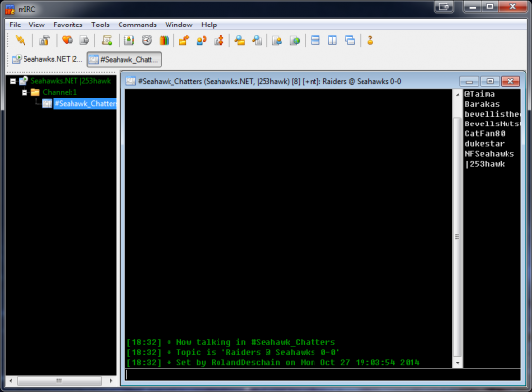532x392 pixels.
Task: Open the Window menu
Action: pyautogui.click(x=179, y=24)
